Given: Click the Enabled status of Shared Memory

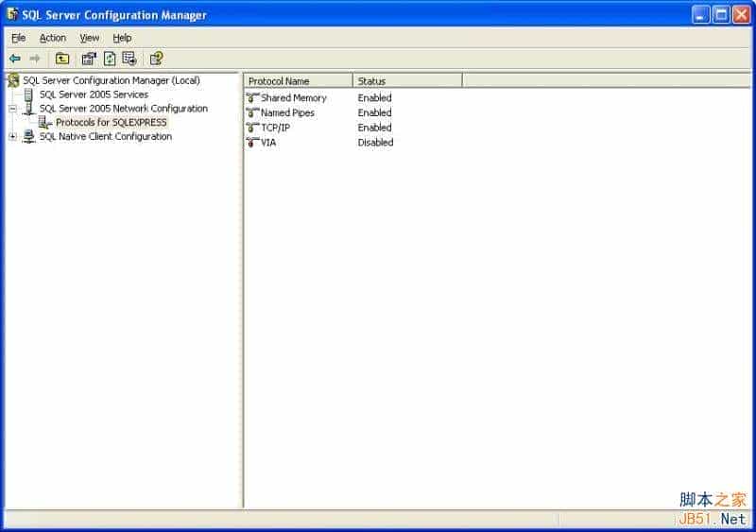Looking at the screenshot, I should coord(374,97).
